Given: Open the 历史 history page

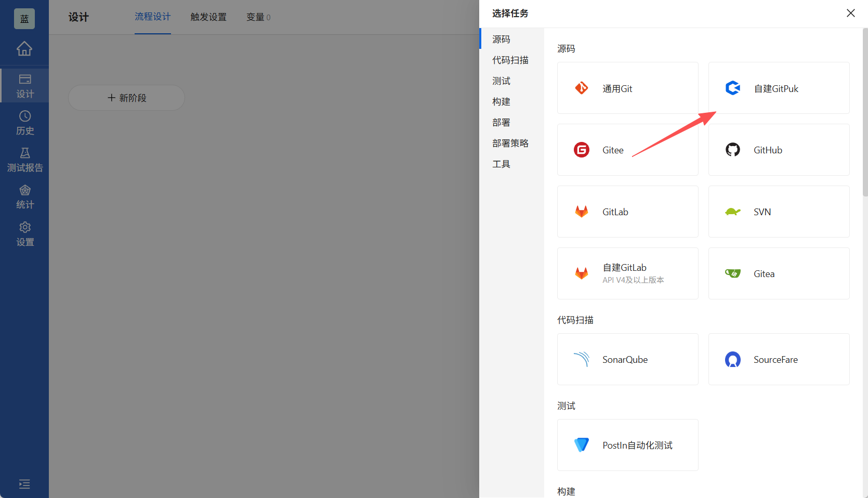Looking at the screenshot, I should tap(24, 123).
